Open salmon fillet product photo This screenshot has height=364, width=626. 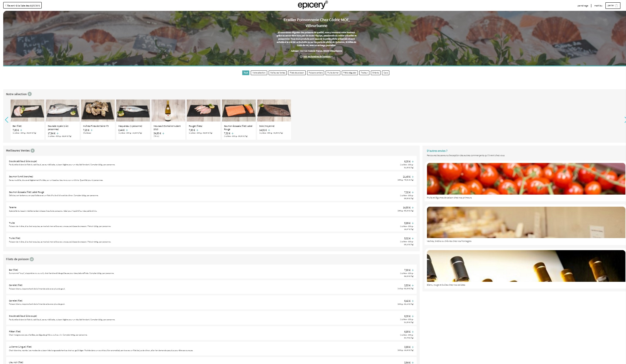239,110
